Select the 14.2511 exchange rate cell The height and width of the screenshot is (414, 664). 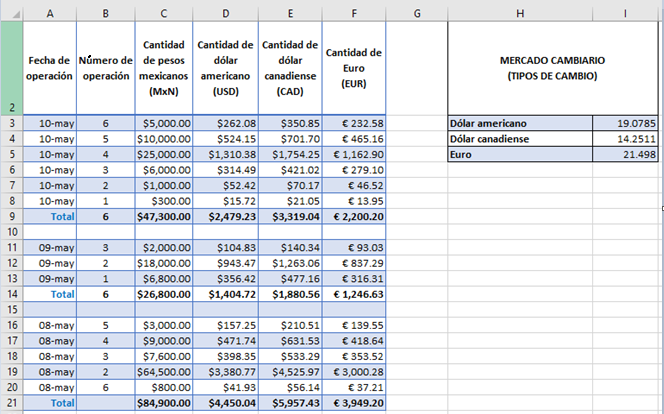point(625,139)
